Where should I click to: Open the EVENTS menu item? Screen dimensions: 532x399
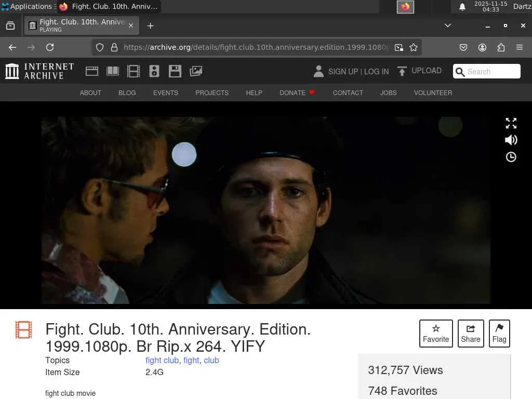pos(166,93)
